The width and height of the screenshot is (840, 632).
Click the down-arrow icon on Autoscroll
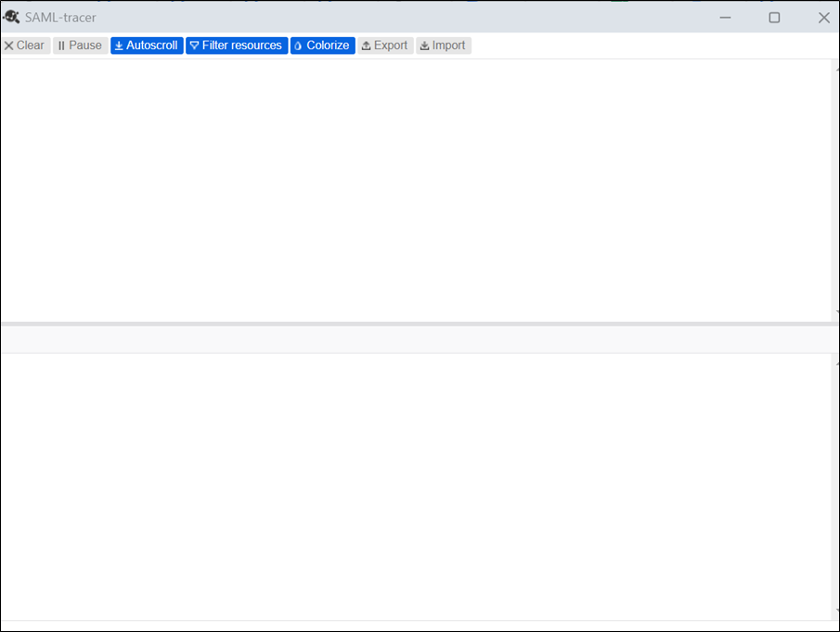118,45
